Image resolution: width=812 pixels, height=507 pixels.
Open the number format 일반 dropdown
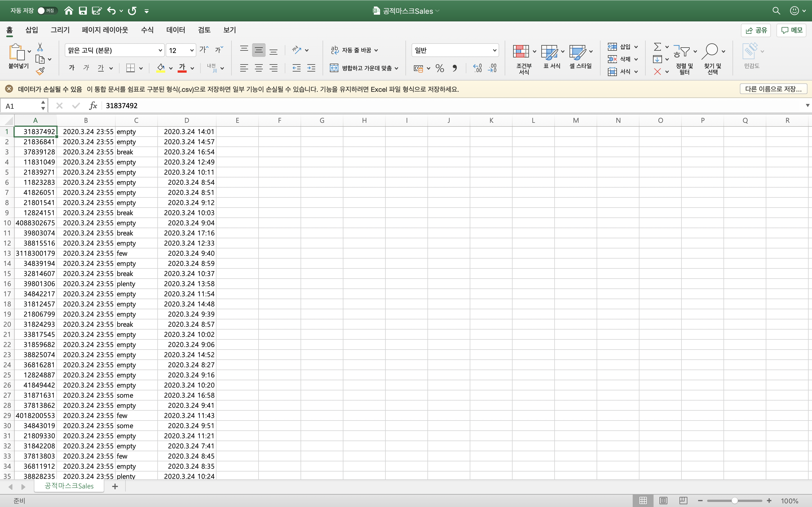click(x=494, y=50)
